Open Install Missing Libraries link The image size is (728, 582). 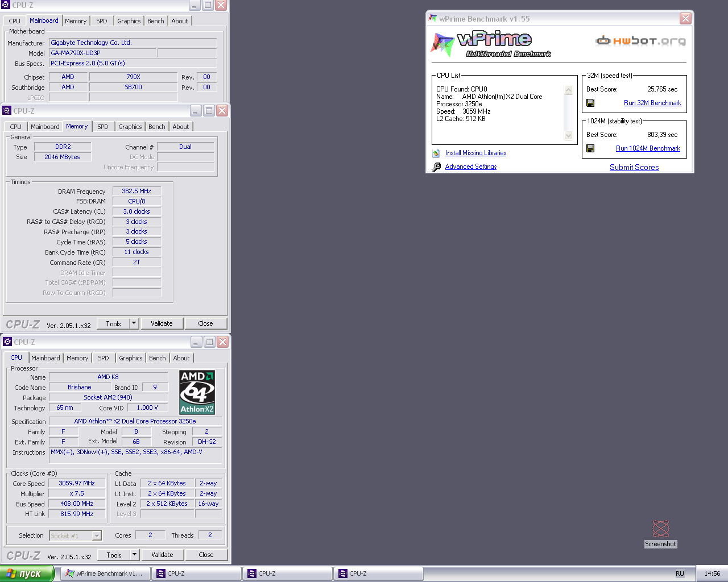coord(475,153)
